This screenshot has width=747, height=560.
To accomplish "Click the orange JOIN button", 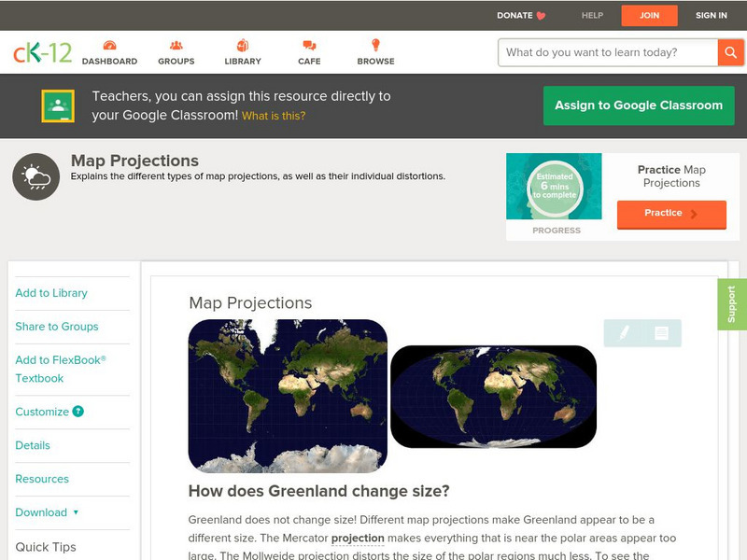I will point(649,16).
